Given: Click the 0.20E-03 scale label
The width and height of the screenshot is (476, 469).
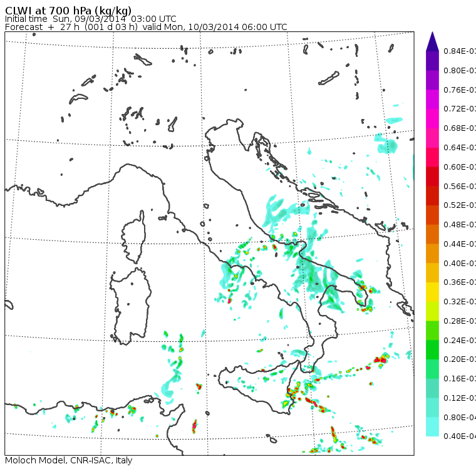Looking at the screenshot, I should (x=460, y=359).
